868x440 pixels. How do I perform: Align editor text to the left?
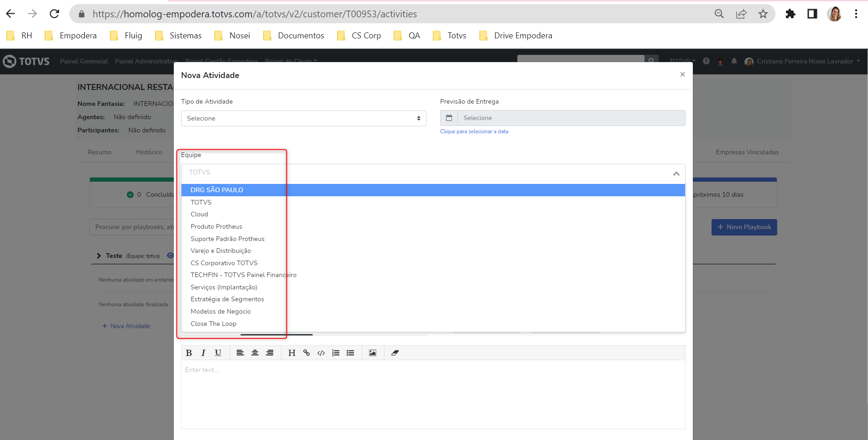(240, 353)
